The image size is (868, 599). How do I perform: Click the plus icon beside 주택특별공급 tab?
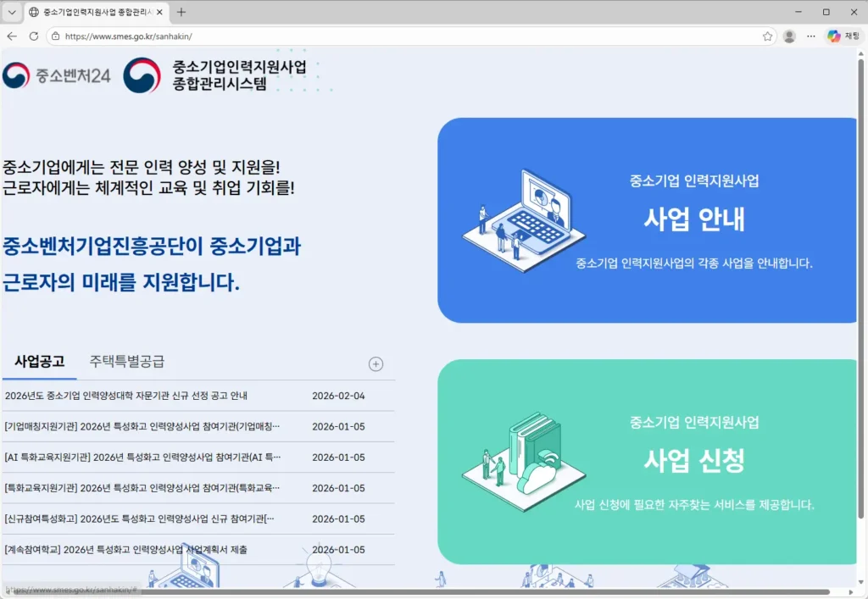(x=376, y=364)
